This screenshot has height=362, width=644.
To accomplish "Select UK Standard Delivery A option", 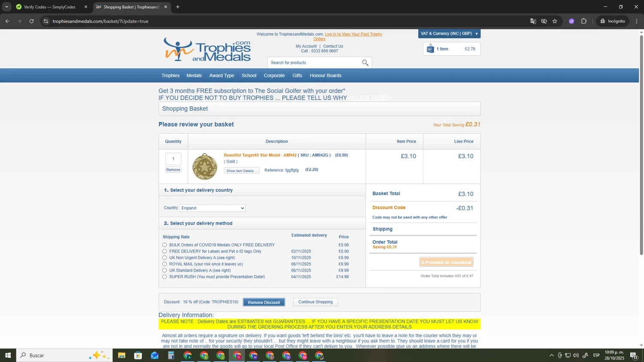I will click(x=164, y=271).
